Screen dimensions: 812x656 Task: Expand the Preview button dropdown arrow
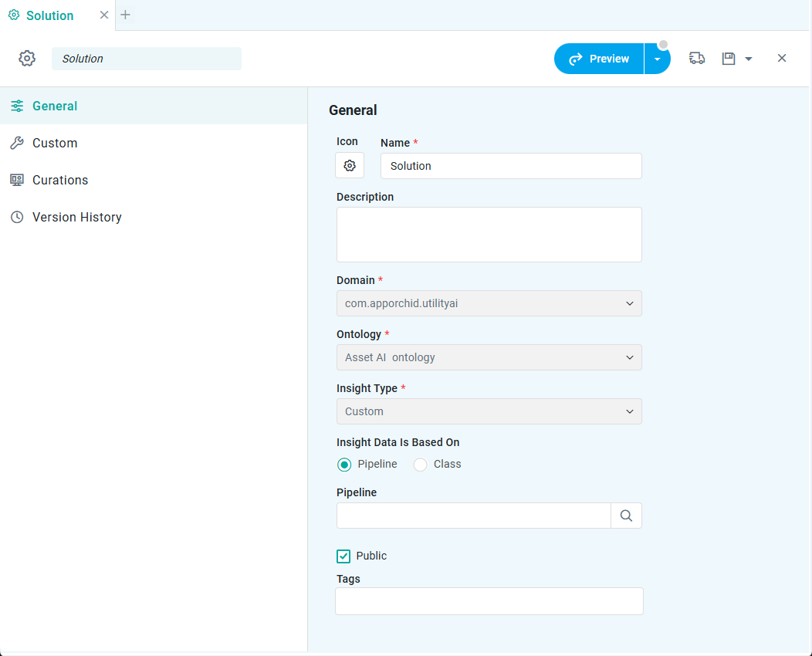click(x=657, y=59)
